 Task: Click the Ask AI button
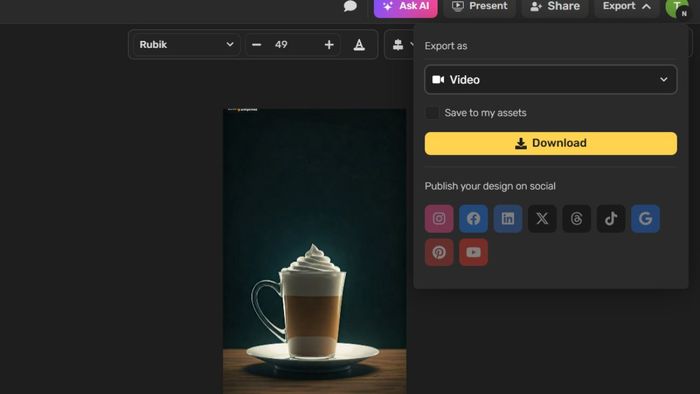coord(405,7)
